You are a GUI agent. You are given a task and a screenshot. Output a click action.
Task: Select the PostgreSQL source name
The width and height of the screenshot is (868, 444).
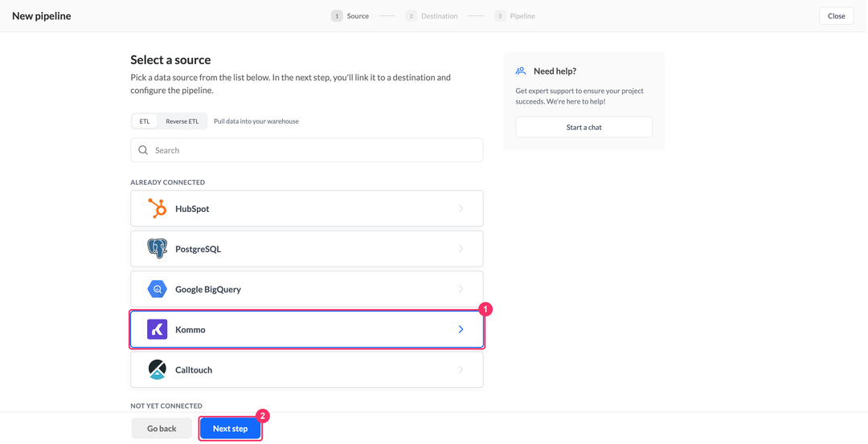[x=199, y=250]
